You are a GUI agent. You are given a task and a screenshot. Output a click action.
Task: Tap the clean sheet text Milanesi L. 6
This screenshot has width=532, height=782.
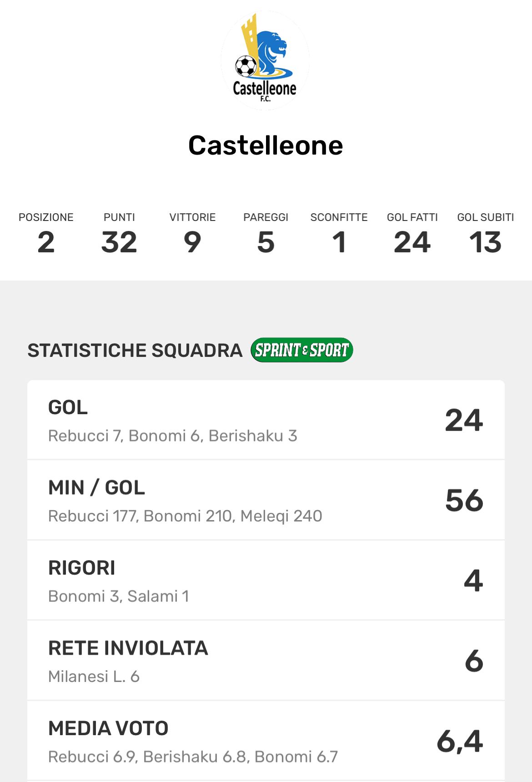[94, 677]
